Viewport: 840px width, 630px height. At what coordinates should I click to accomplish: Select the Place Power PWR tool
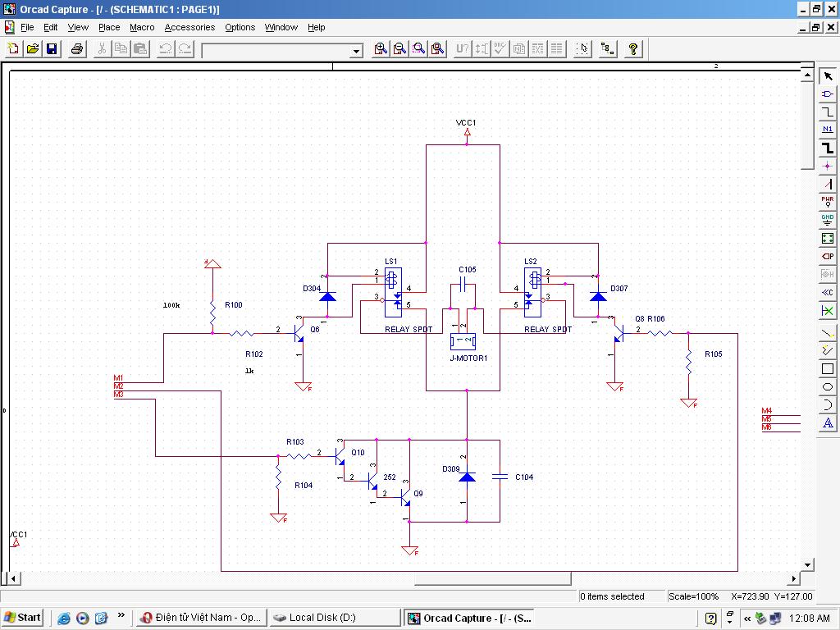(x=828, y=202)
